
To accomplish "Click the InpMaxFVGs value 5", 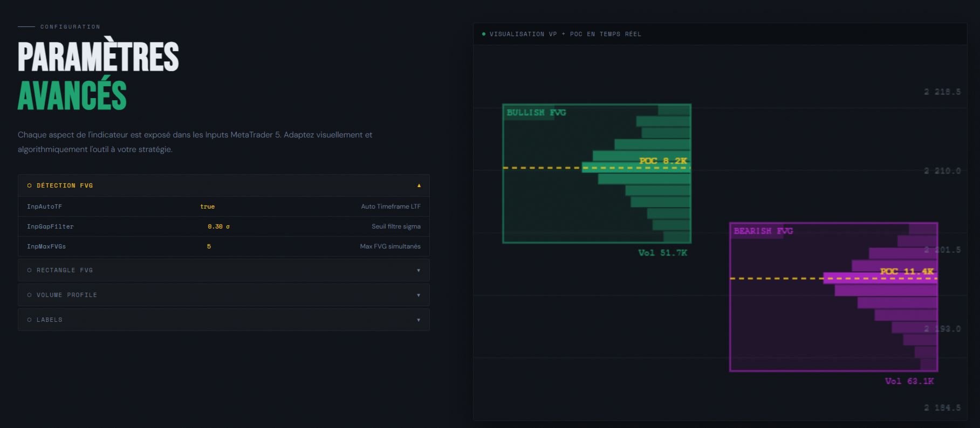I will pos(209,246).
